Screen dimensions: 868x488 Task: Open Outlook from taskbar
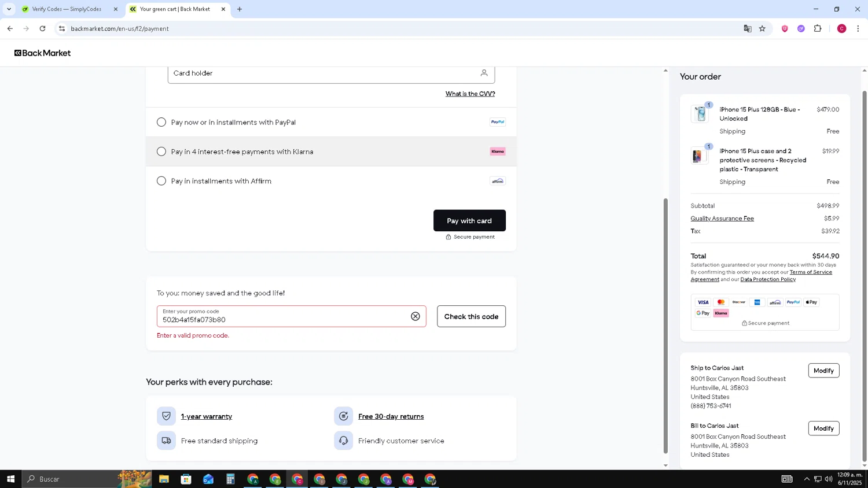[x=208, y=479]
